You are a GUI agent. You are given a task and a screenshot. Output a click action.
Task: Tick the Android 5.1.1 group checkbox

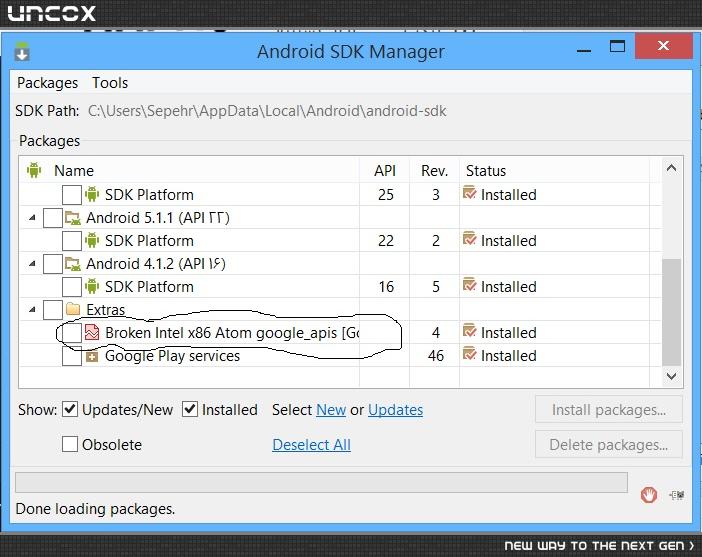[x=52, y=218]
